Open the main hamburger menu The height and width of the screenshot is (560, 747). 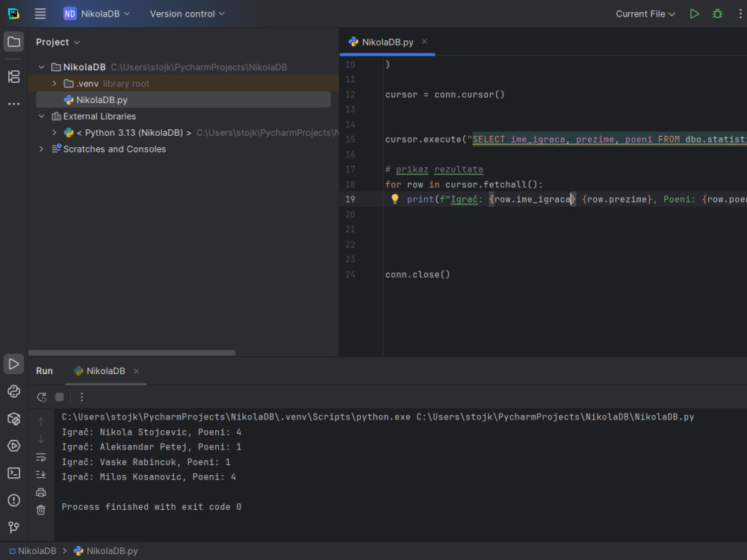point(40,13)
